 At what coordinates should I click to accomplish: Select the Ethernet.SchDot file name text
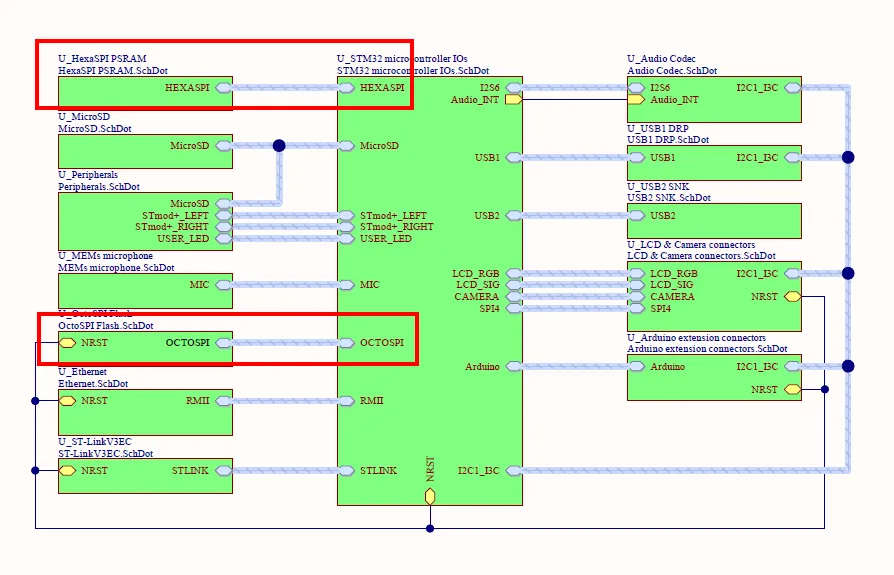(93, 384)
